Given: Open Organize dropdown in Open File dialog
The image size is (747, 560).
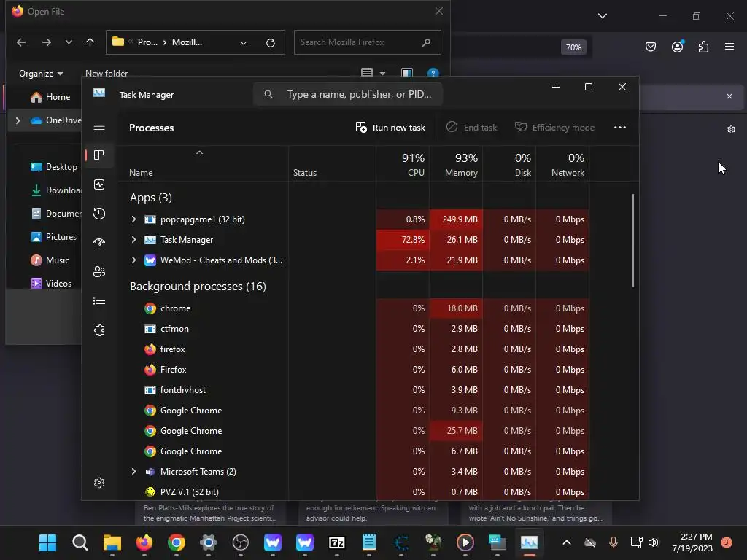Looking at the screenshot, I should coord(41,74).
